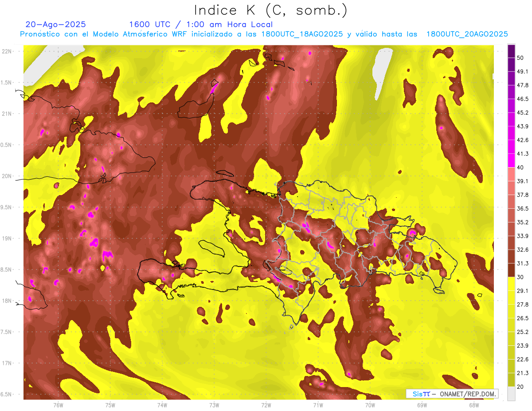Viewport: 532px width, 411px height.
Task: Click the "20N" latitude label
Action: click(8, 176)
